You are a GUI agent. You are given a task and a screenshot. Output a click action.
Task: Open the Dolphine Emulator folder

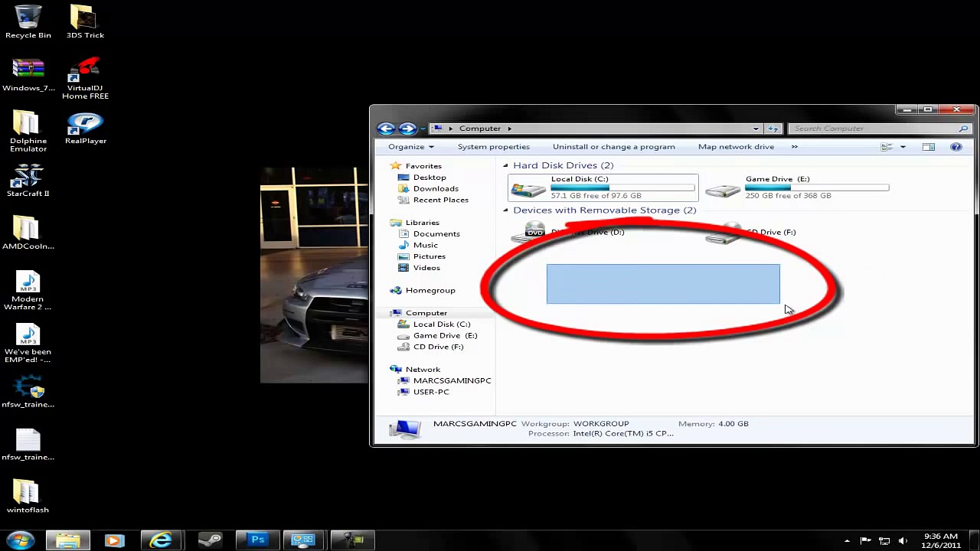[28, 132]
